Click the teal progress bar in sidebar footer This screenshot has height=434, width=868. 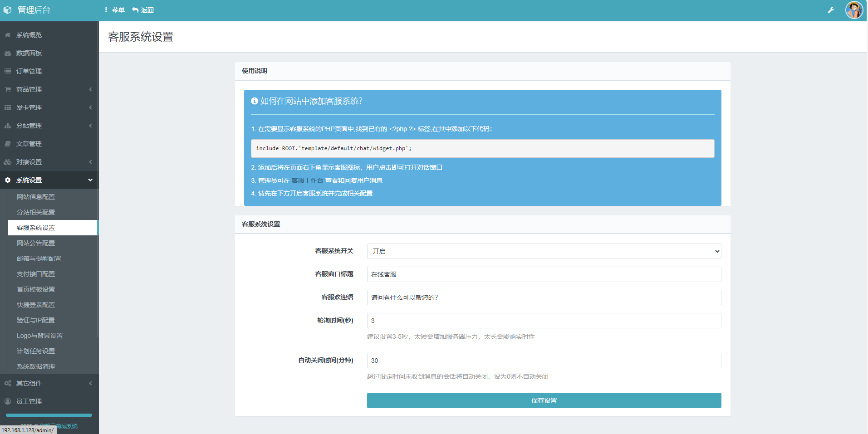pyautogui.click(x=49, y=415)
